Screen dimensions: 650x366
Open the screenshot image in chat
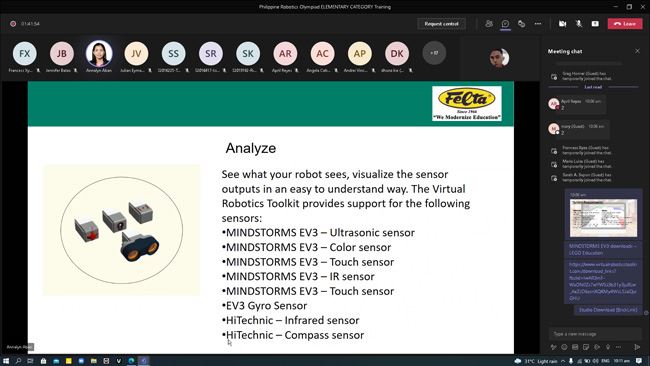point(603,218)
